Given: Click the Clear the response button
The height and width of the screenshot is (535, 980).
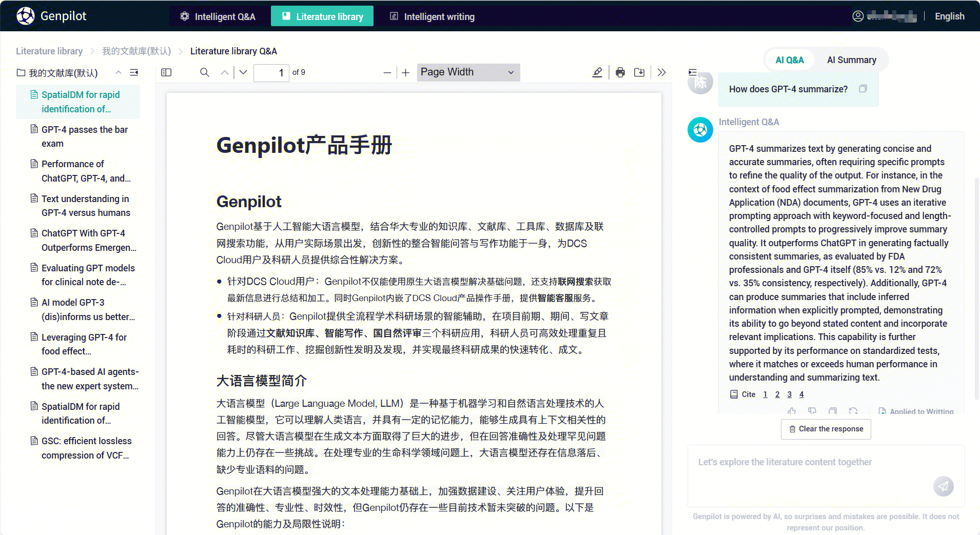Looking at the screenshot, I should 826,429.
